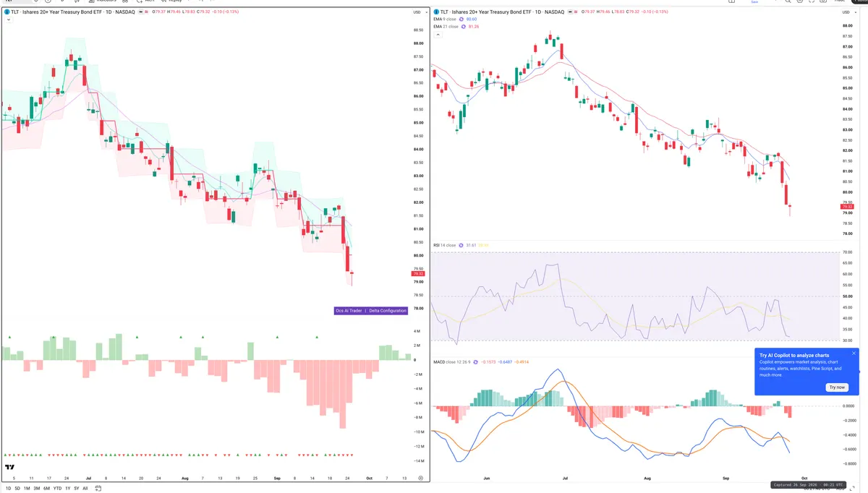Viewport: 868px width, 493px height.
Task: Select the RSI 14 close legend
Action: (444, 245)
